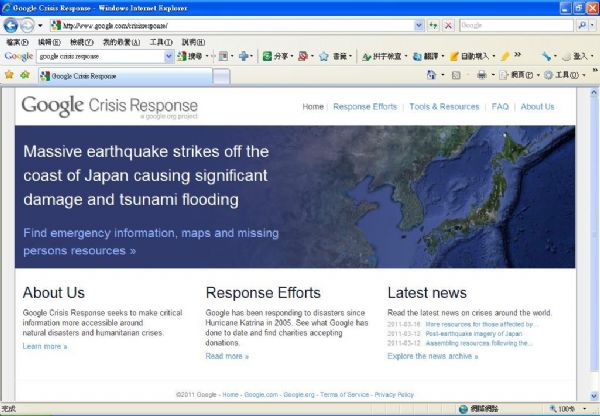This screenshot has width=600, height=416.
Task: Click the 書籤 bookmarks star button
Action: (x=335, y=56)
